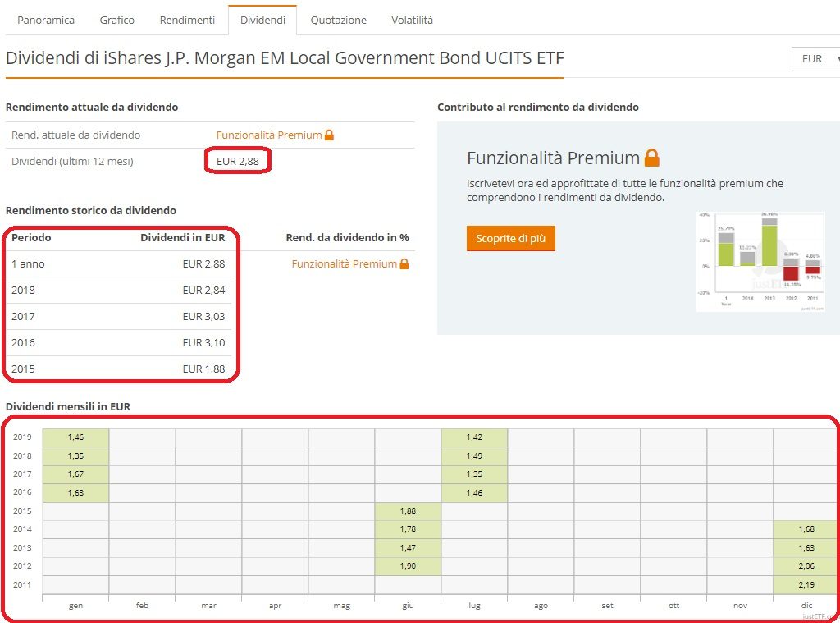The width and height of the screenshot is (840, 623).
Task: Open the EUR currency dropdown
Action: click(x=816, y=59)
